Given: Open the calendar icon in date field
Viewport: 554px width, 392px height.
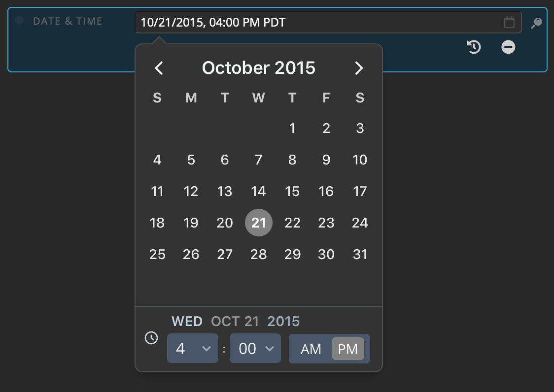Looking at the screenshot, I should (x=509, y=22).
